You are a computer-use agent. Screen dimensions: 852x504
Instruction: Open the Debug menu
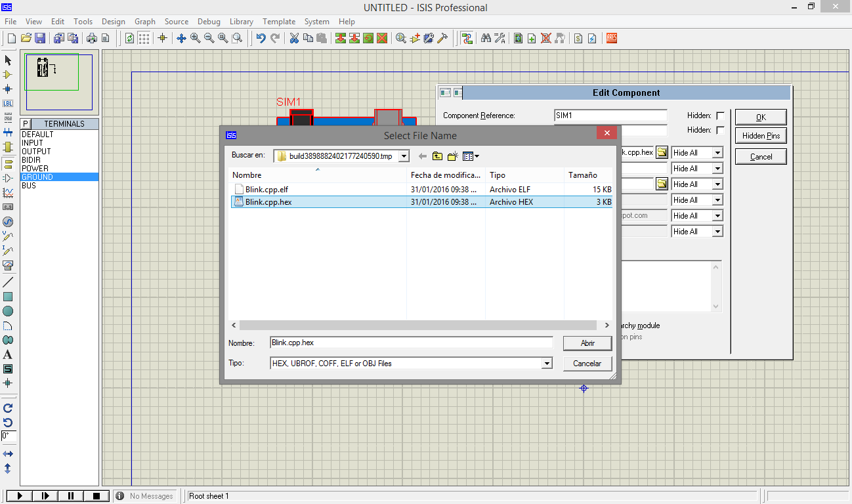click(209, 22)
